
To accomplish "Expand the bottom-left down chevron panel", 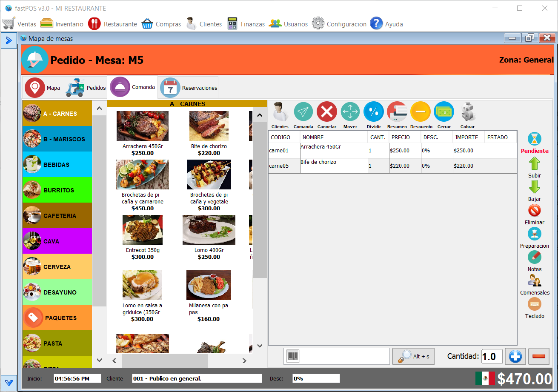I will click(x=9, y=382).
